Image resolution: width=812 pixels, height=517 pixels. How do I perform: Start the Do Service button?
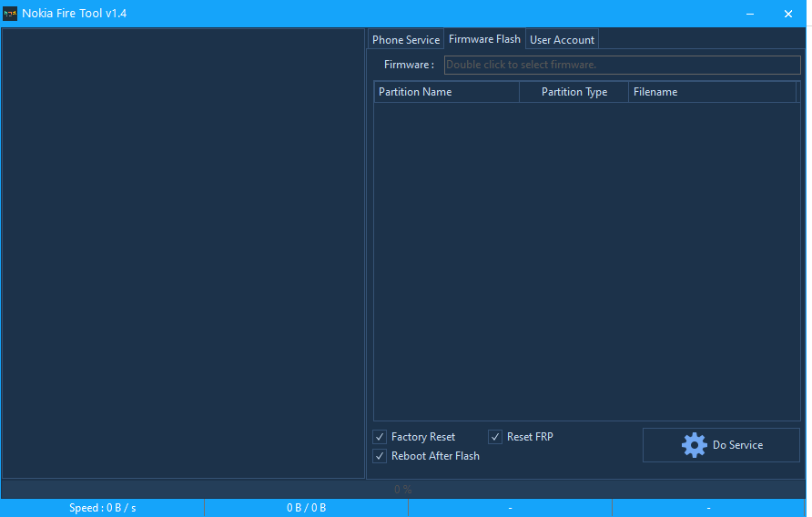click(721, 445)
